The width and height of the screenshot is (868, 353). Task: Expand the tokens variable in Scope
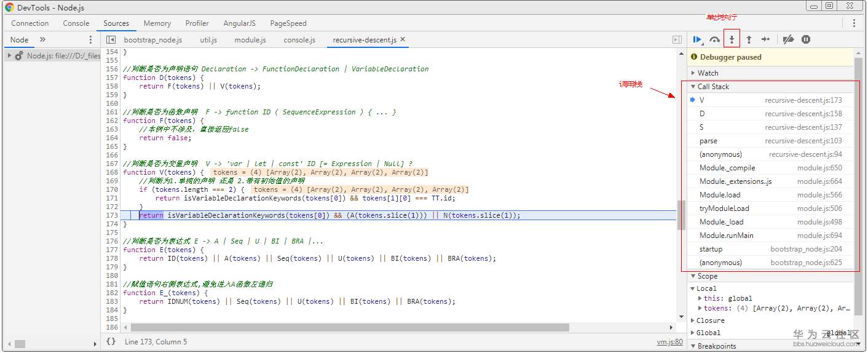click(x=700, y=308)
